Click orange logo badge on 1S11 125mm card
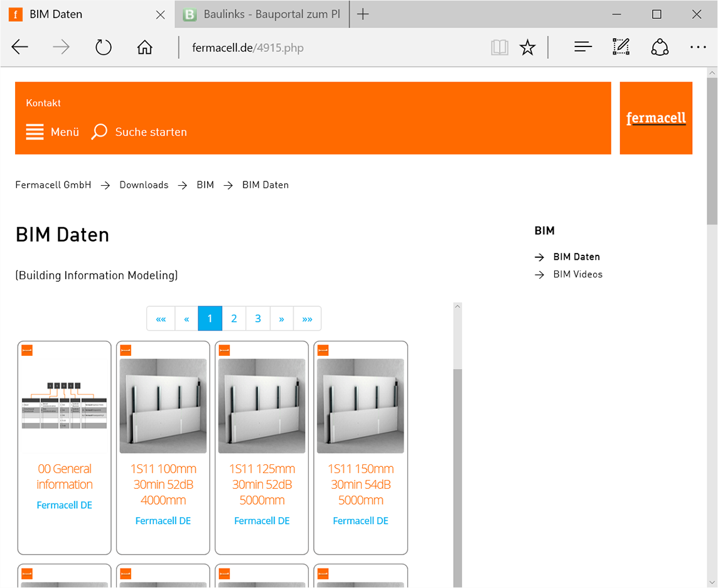Viewport: 718px width, 588px height. 225,350
